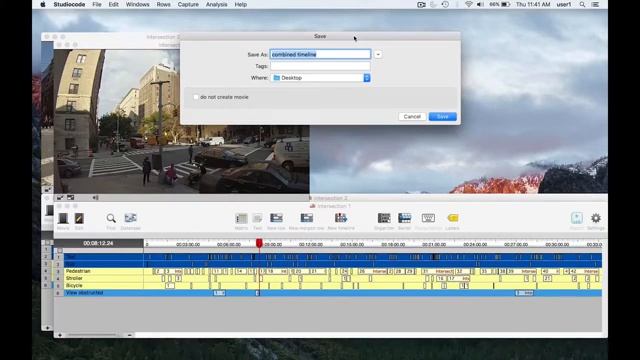The height and width of the screenshot is (360, 640).
Task: Select the Stroller row label
Action: 74,278
